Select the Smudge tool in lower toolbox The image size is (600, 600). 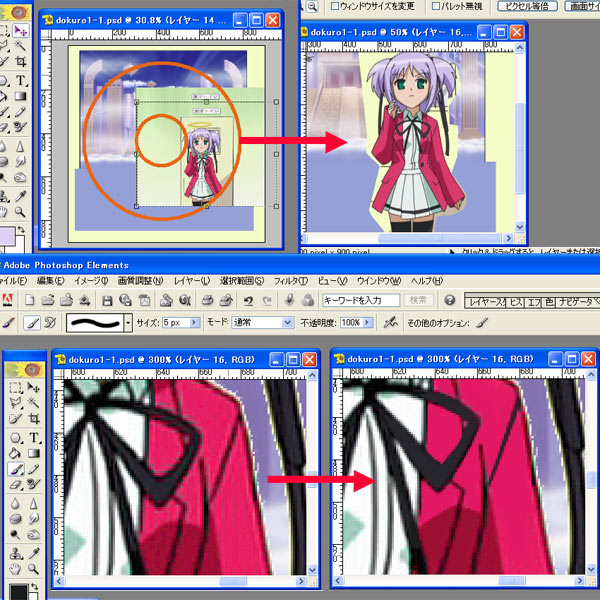pyautogui.click(x=34, y=519)
